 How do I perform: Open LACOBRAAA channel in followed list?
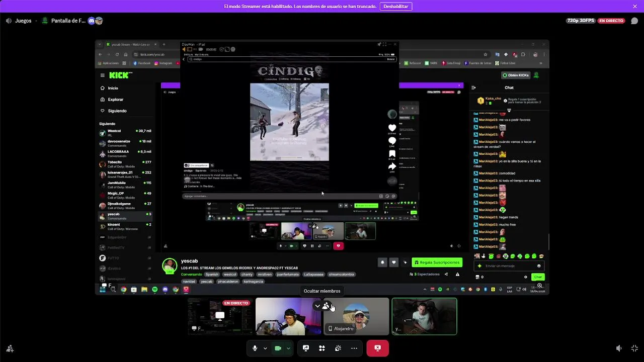pos(125,153)
